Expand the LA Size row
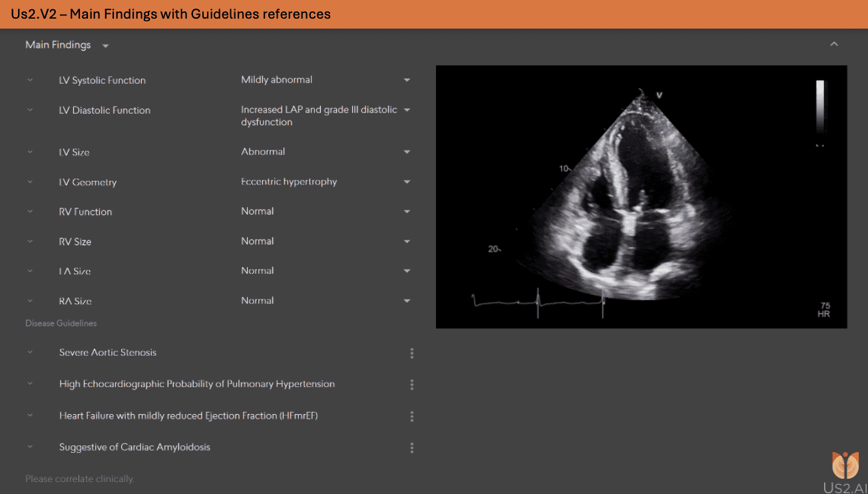 [29, 271]
